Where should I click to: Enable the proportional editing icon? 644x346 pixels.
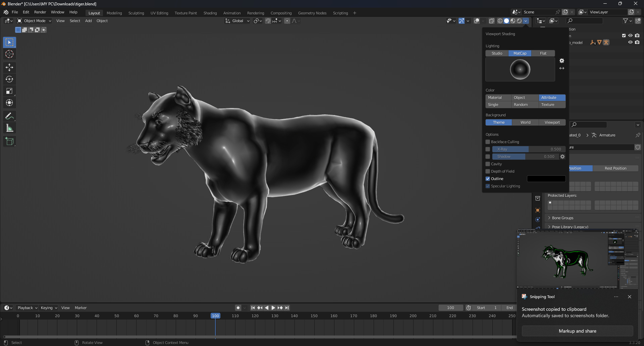[x=287, y=21]
